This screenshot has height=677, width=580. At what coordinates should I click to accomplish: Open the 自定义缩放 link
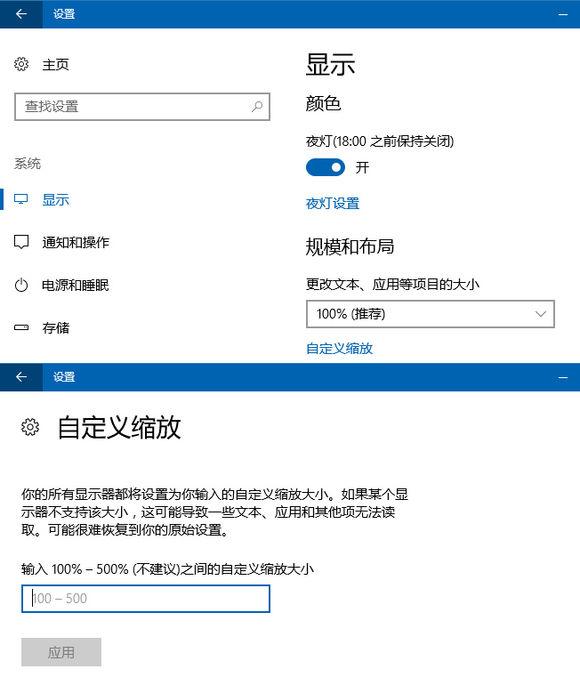point(339,348)
